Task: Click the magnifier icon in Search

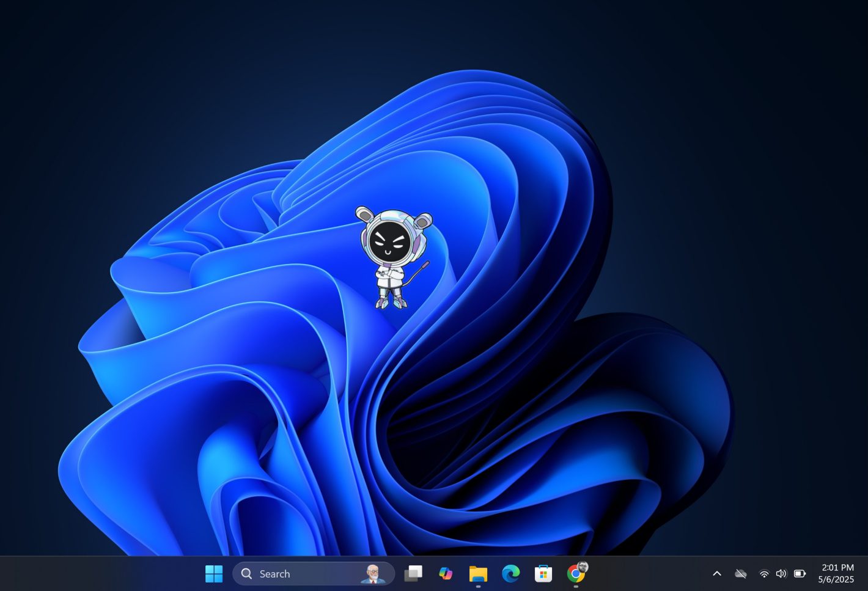Action: (x=246, y=574)
